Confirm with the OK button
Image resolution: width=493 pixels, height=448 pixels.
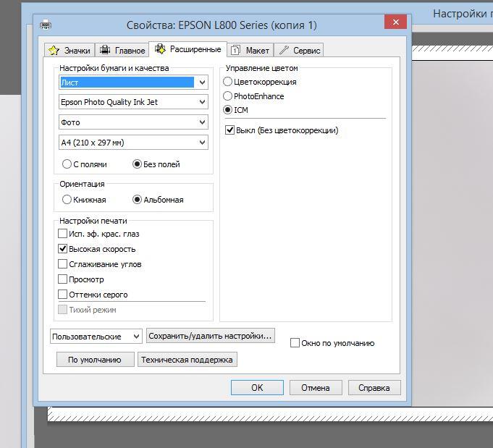257,388
